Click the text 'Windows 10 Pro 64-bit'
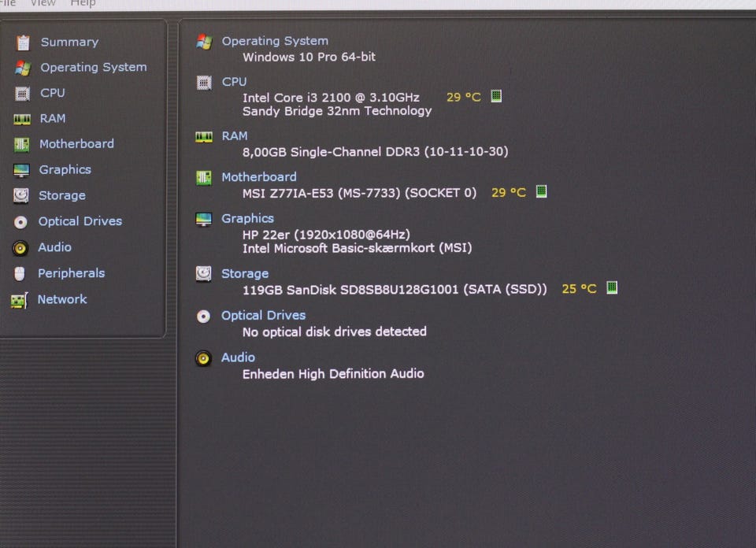 (309, 57)
